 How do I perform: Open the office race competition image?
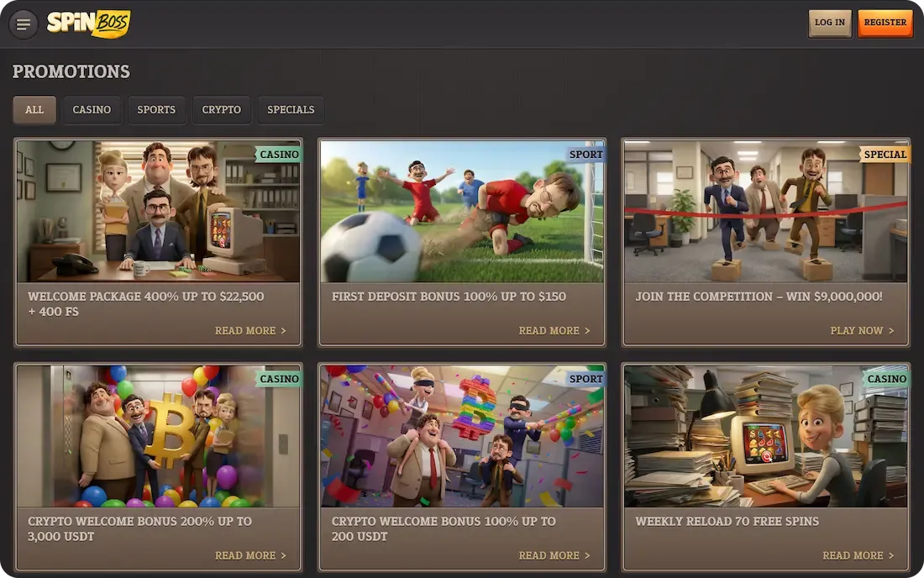[x=765, y=211]
